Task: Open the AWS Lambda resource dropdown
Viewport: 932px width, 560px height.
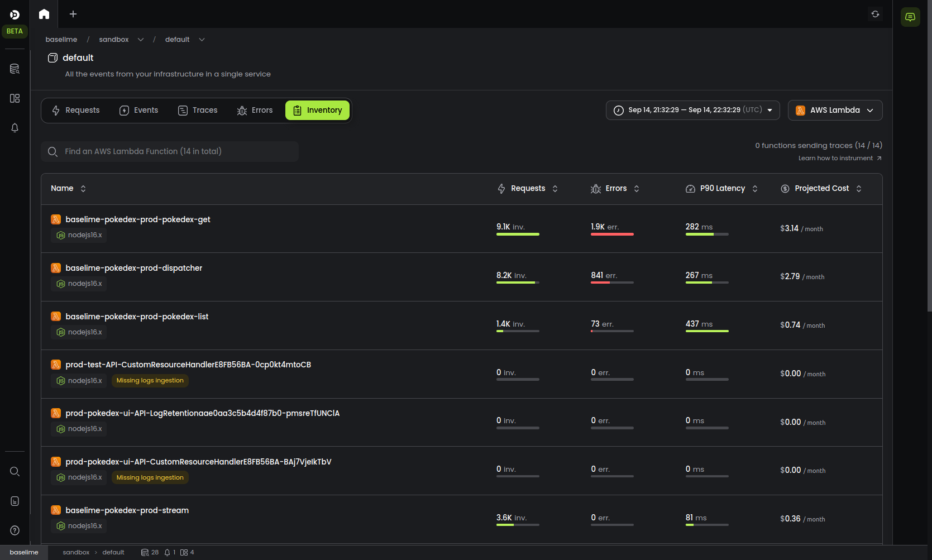Action: click(835, 110)
